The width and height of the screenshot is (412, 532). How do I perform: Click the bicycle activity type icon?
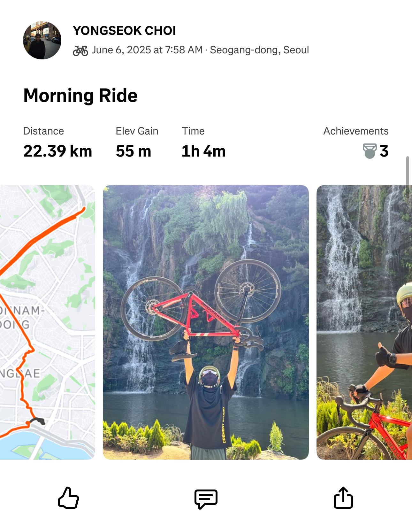point(80,50)
